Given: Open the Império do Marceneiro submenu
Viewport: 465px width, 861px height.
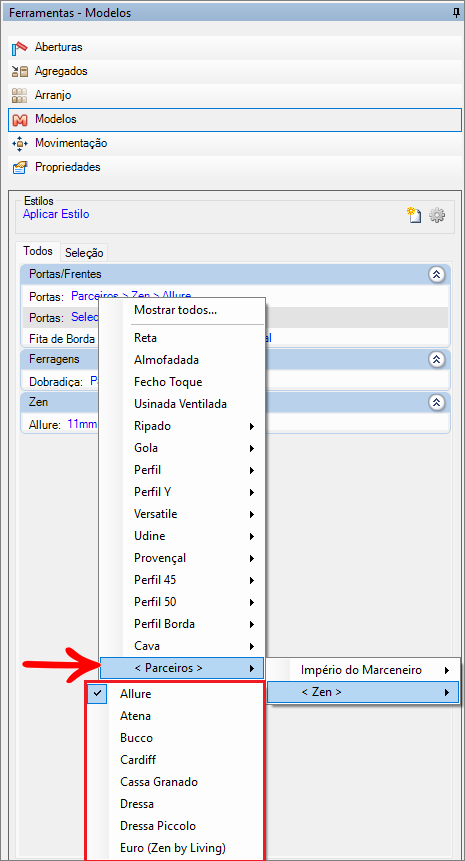Looking at the screenshot, I should pyautogui.click(x=363, y=670).
